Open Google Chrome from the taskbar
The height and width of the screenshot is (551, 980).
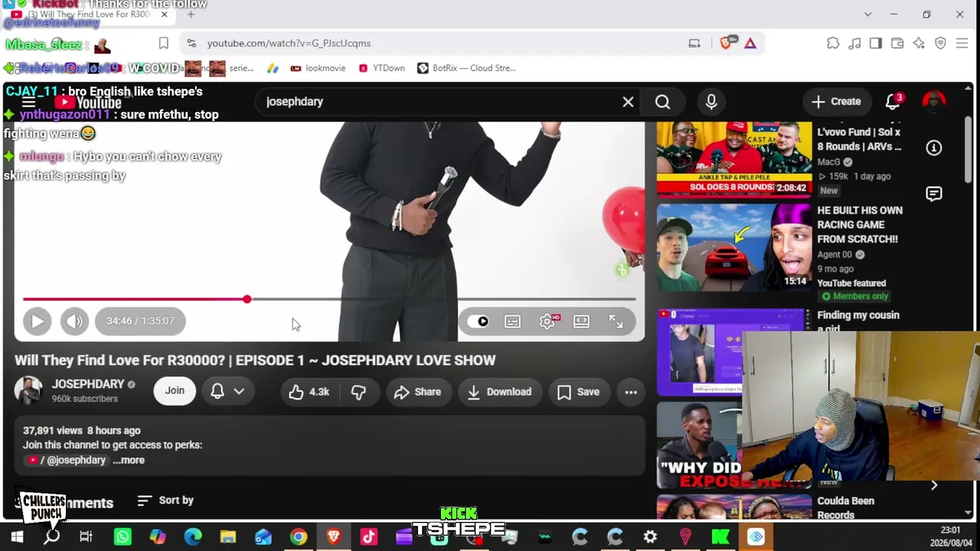[x=299, y=537]
